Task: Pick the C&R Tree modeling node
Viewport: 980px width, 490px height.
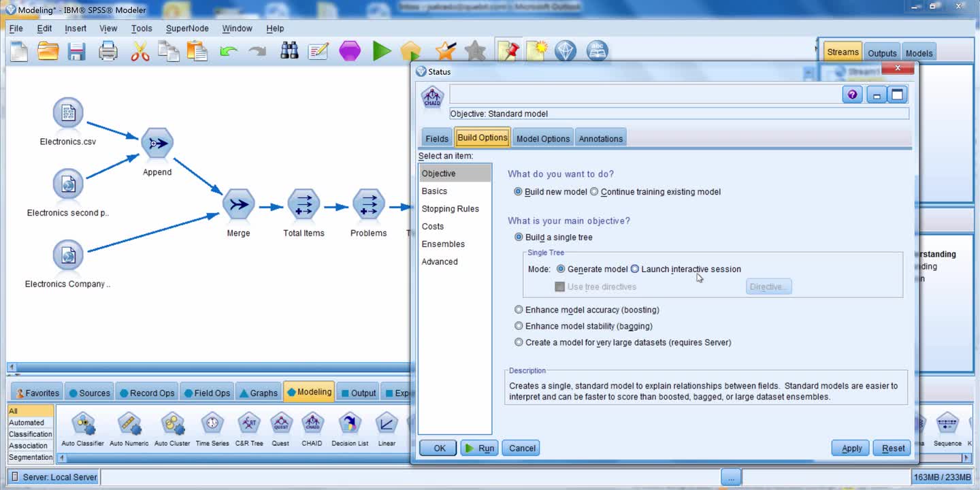Action: click(x=249, y=425)
